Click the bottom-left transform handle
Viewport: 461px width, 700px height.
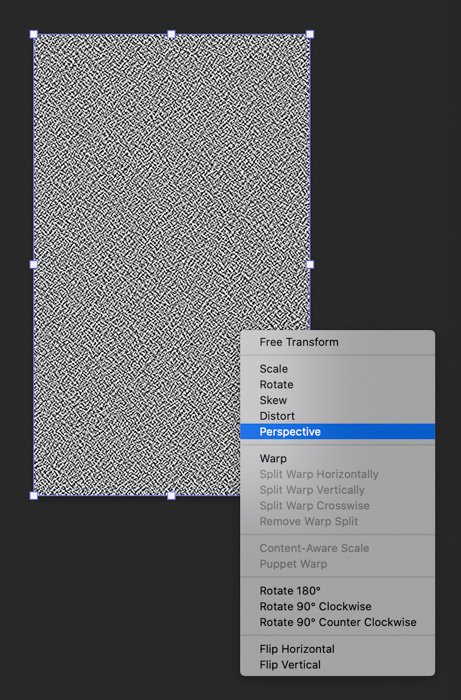[x=33, y=495]
